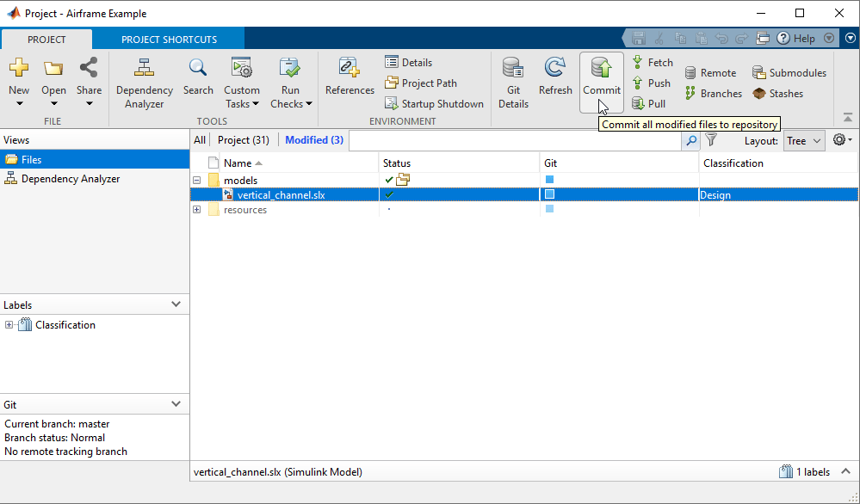Open the Layout Tree dropdown
Viewport: 860px width, 504px height.
tap(804, 141)
